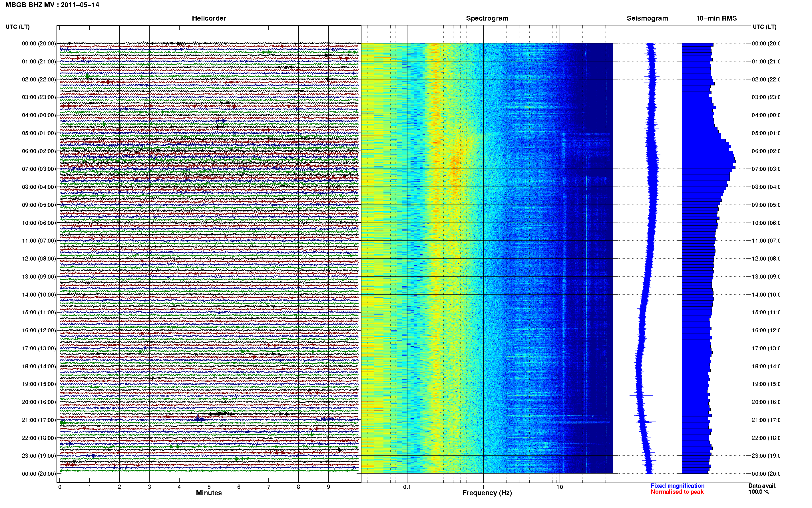Screen dimensions: 812x508
Task: Click '09:00 (05:00)' on the left time axis
Action: 39,205
